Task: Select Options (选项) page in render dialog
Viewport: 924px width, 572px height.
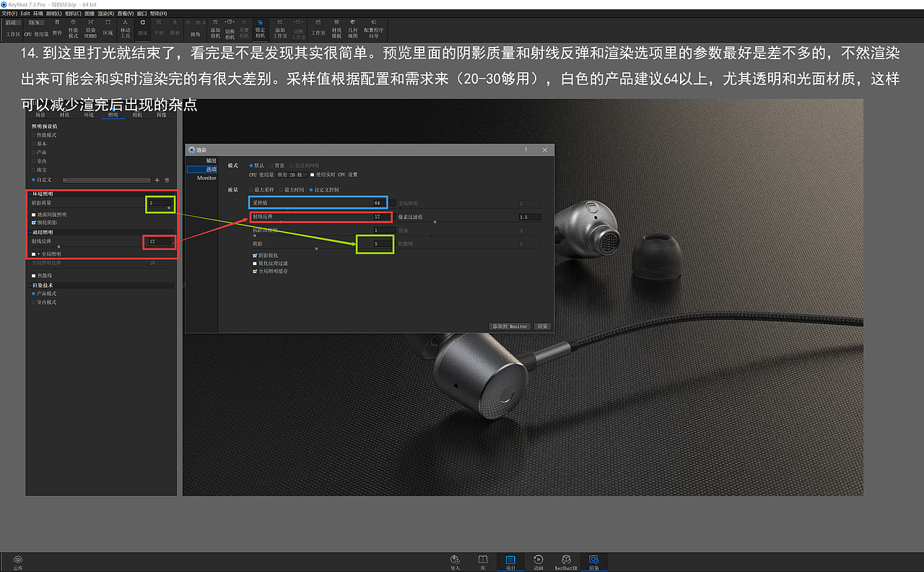Action: 201,169
